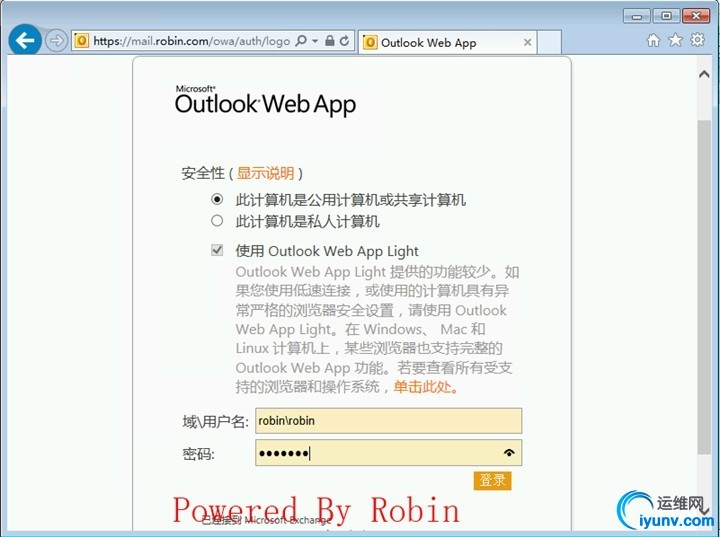
Task: Close the Outlook Web App tab
Action: (x=528, y=42)
